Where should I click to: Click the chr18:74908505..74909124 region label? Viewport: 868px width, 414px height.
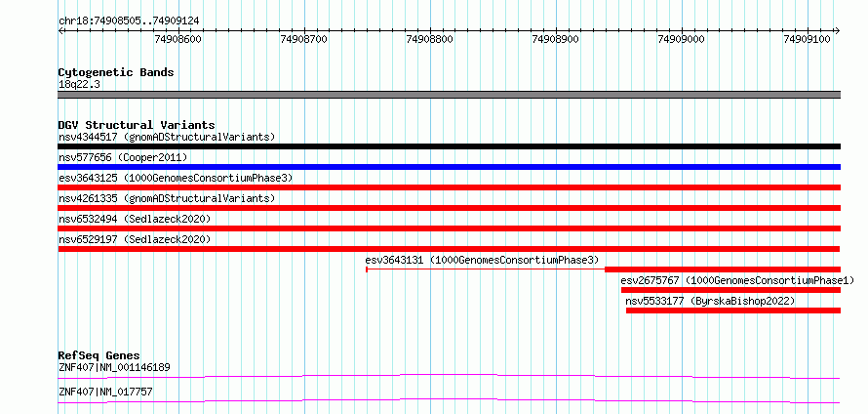(129, 21)
